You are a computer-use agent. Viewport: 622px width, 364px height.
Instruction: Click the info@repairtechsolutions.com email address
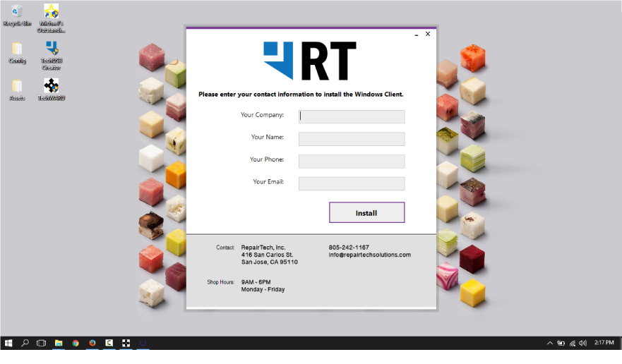tap(370, 255)
